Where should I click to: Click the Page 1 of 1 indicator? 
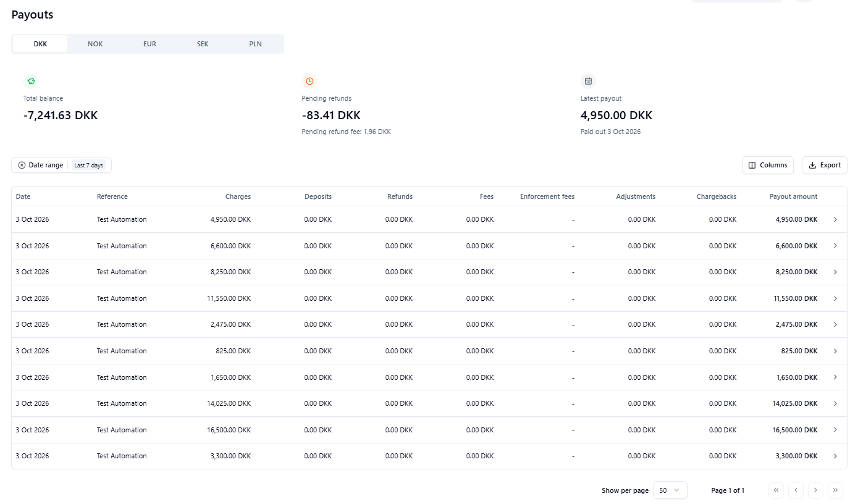[728, 490]
